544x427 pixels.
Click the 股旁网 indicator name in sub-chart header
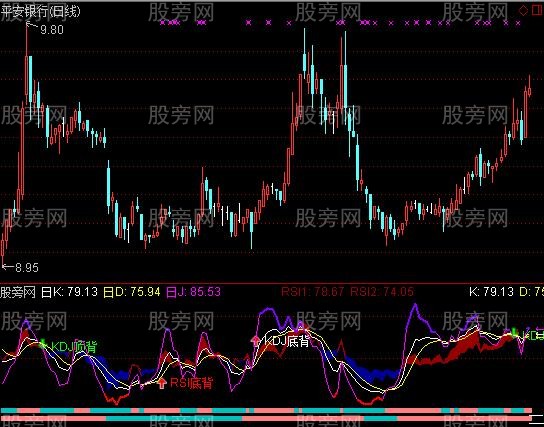coord(18,292)
